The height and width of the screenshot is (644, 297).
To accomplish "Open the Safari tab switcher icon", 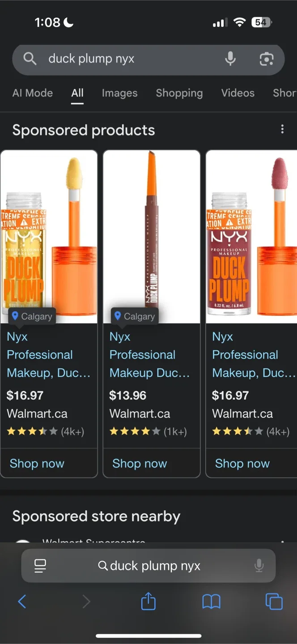I will [274, 602].
